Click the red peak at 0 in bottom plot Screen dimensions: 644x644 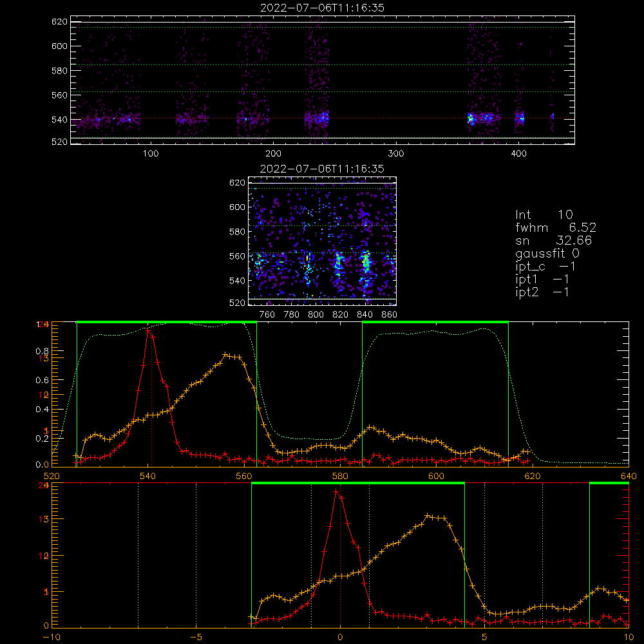336,491
